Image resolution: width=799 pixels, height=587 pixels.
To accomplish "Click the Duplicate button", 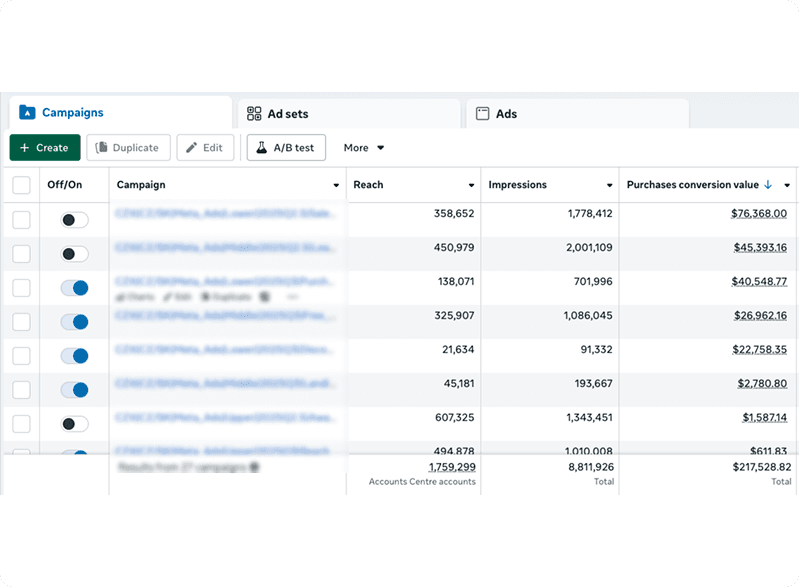I will (128, 148).
